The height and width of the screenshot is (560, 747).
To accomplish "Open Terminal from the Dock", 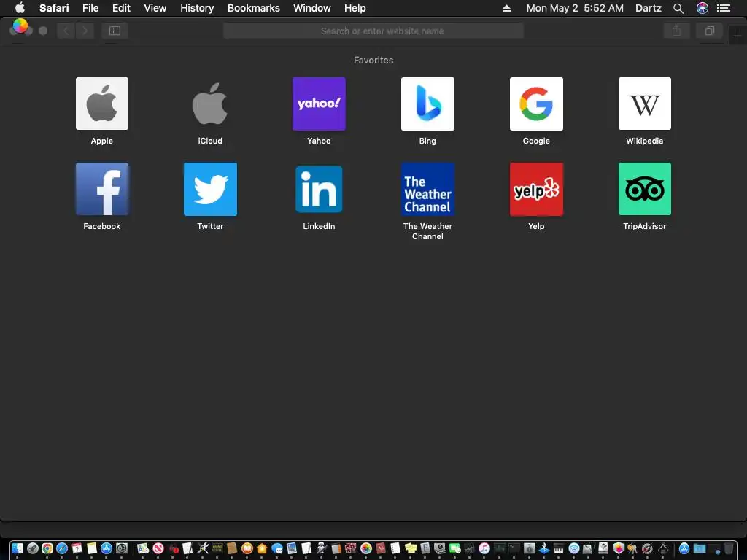I will click(514, 548).
